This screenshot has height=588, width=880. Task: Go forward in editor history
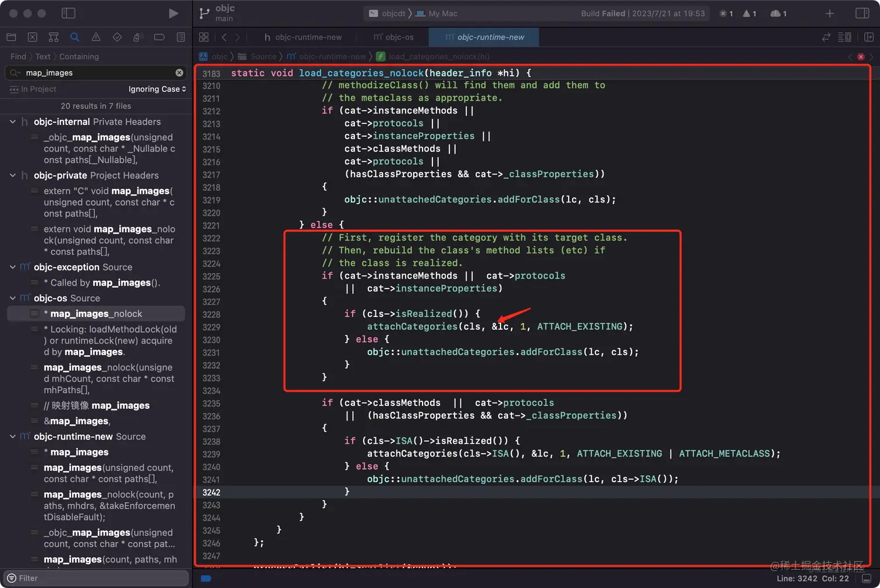click(237, 37)
